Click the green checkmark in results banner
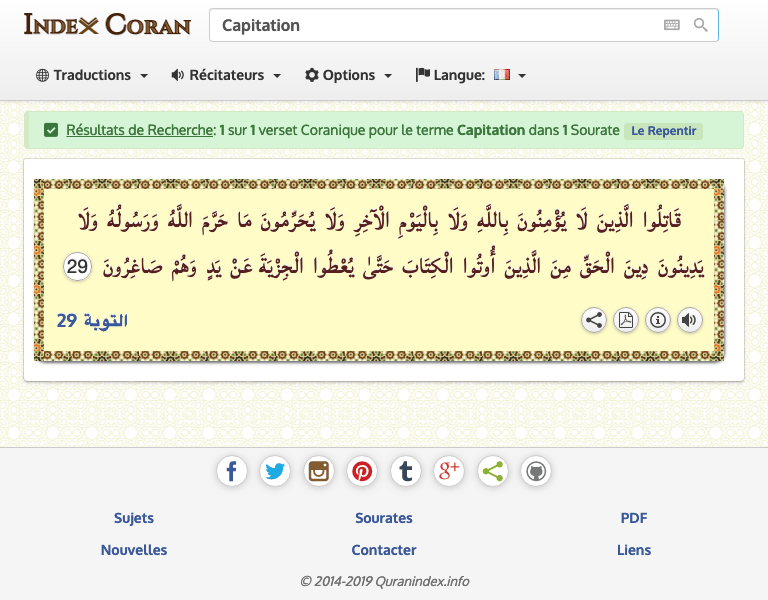The height and width of the screenshot is (600, 768). pyautogui.click(x=51, y=130)
